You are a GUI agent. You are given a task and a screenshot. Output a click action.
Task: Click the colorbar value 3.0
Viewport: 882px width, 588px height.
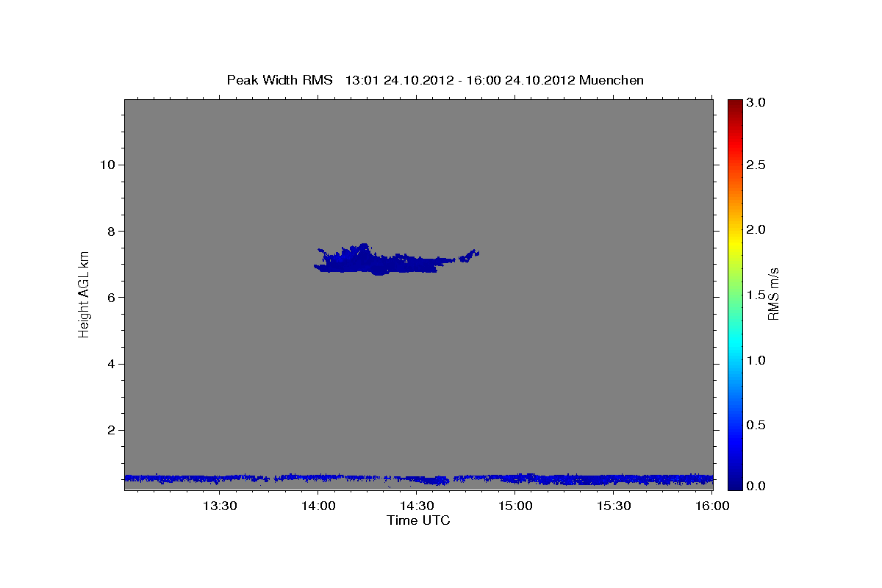point(756,103)
